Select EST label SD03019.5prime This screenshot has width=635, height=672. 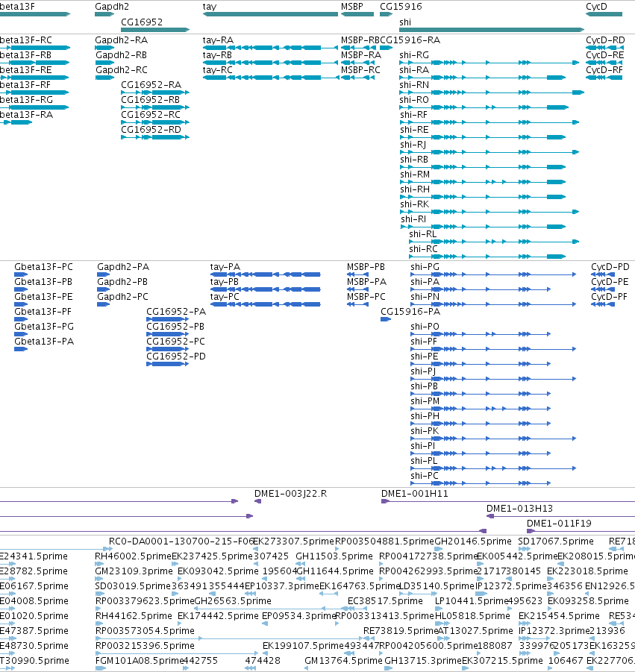[x=133, y=586]
